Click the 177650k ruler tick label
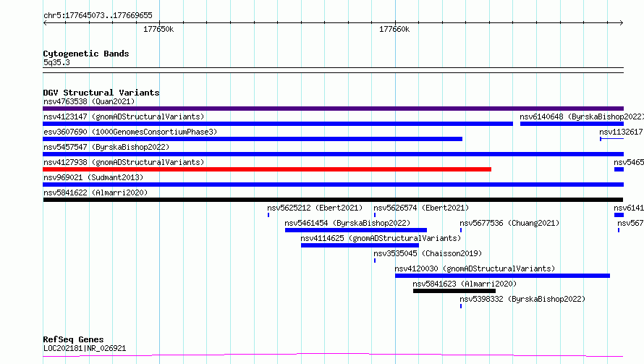 (x=158, y=29)
